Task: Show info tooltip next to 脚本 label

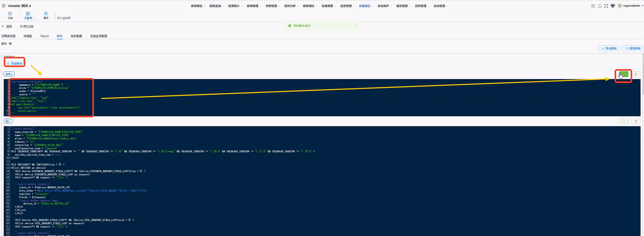Action: tap(10, 44)
